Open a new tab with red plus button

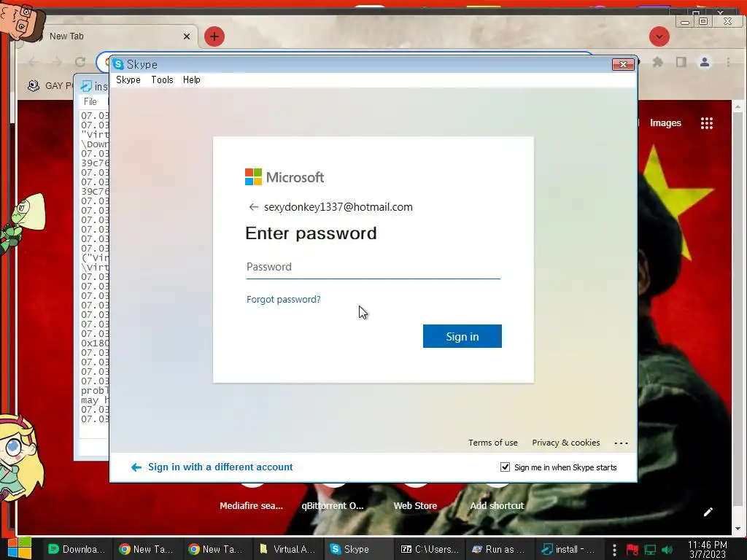pos(214,36)
